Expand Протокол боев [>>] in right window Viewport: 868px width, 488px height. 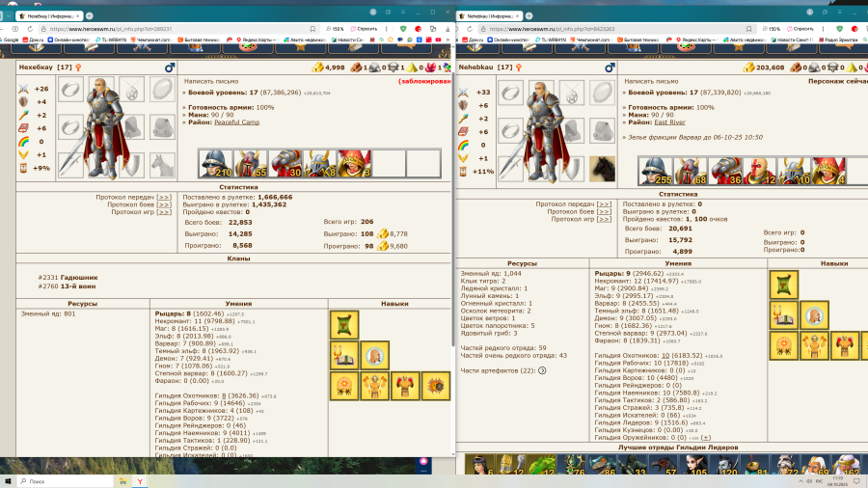click(x=604, y=212)
